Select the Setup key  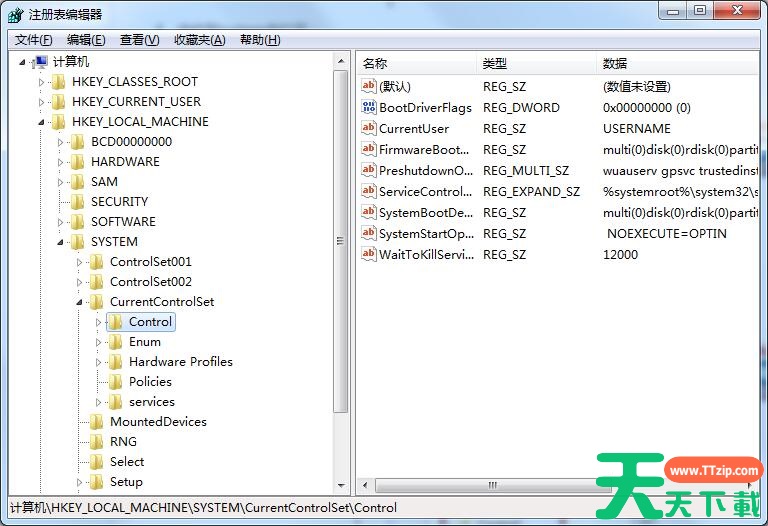(126, 482)
